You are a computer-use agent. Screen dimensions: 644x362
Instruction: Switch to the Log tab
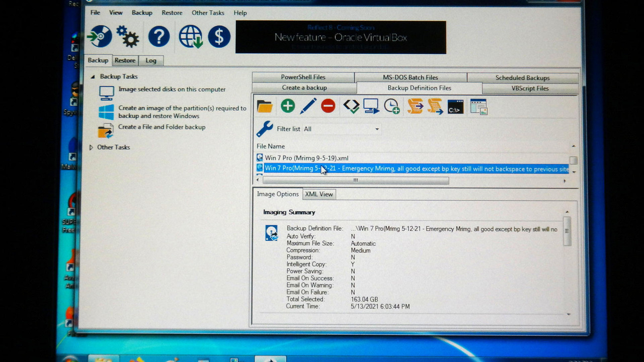coord(151,60)
